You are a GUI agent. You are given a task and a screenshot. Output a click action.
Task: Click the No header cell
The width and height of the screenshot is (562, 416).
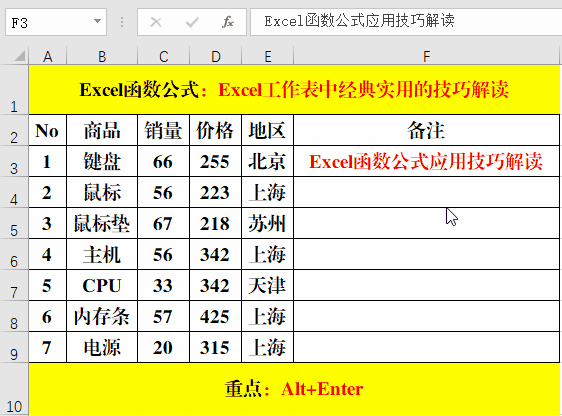point(47,130)
